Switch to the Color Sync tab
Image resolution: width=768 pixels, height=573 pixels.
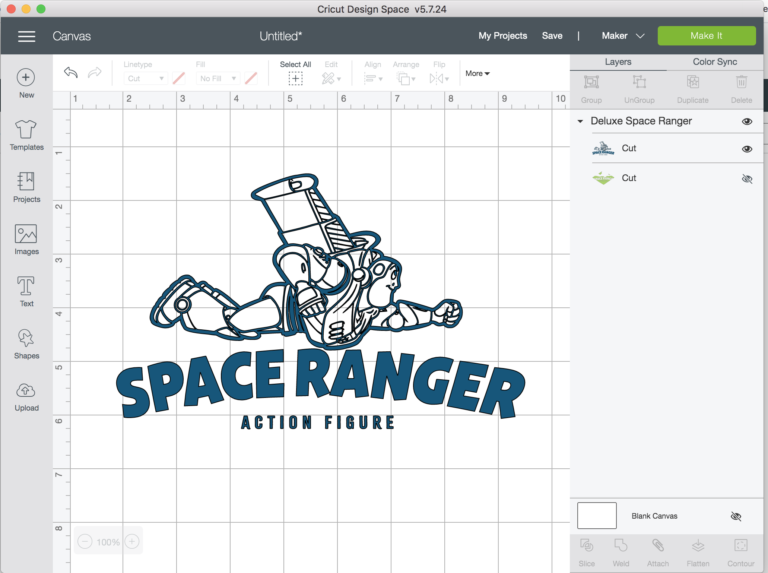point(715,62)
